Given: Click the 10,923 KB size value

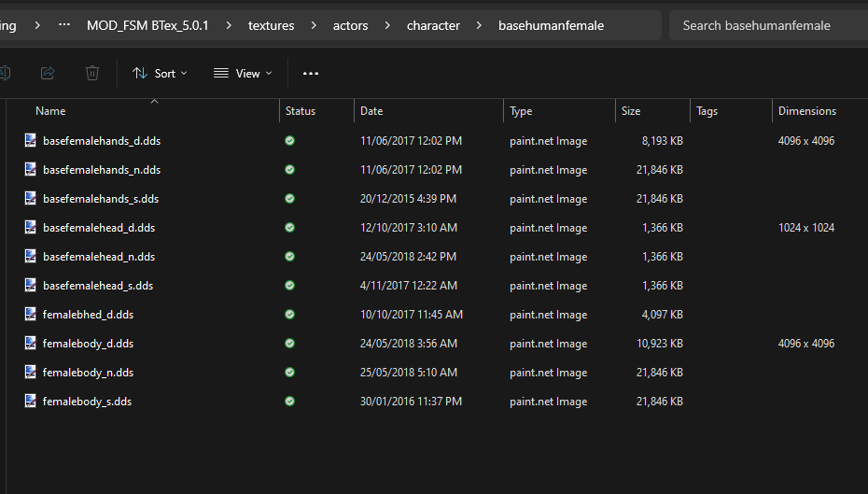Looking at the screenshot, I should (x=659, y=344).
